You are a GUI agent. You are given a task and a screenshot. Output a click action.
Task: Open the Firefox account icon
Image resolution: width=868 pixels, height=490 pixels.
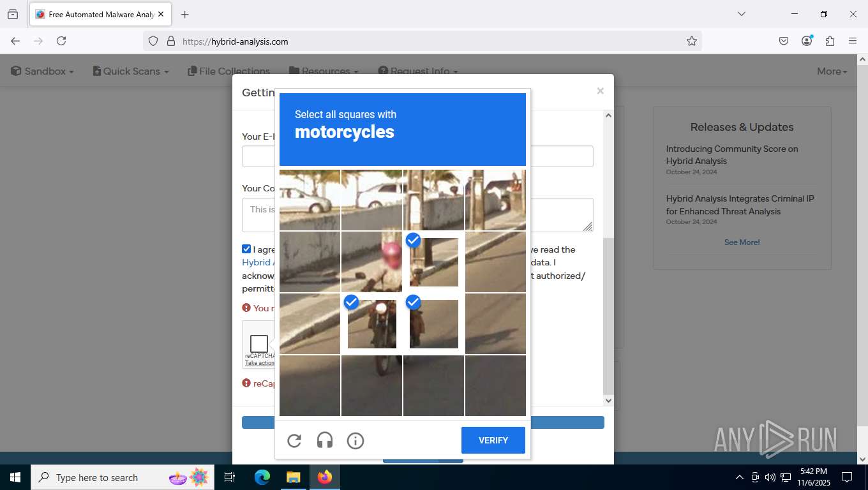[807, 41]
